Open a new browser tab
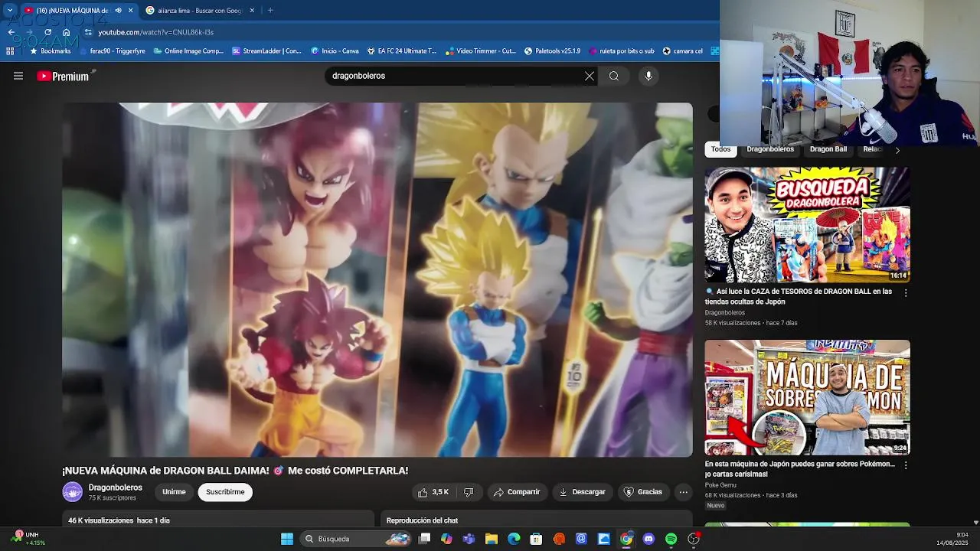This screenshot has width=980, height=551. (270, 11)
